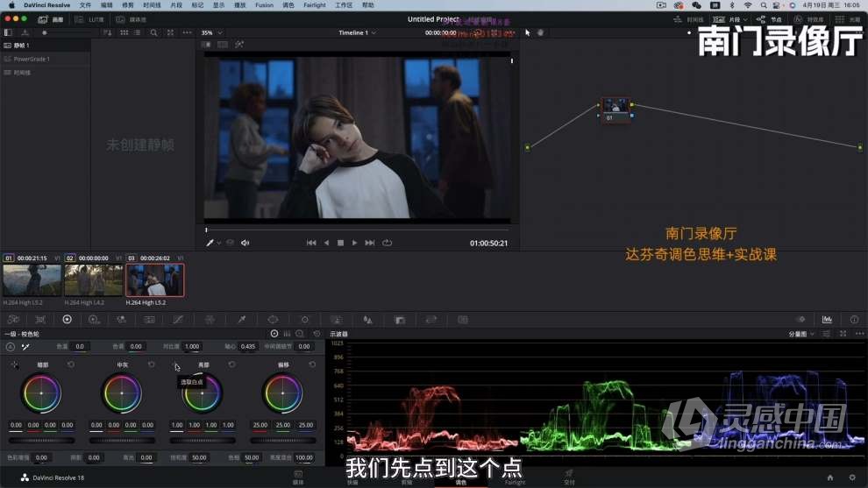Switch to the Fairlight page tab

[x=515, y=477]
